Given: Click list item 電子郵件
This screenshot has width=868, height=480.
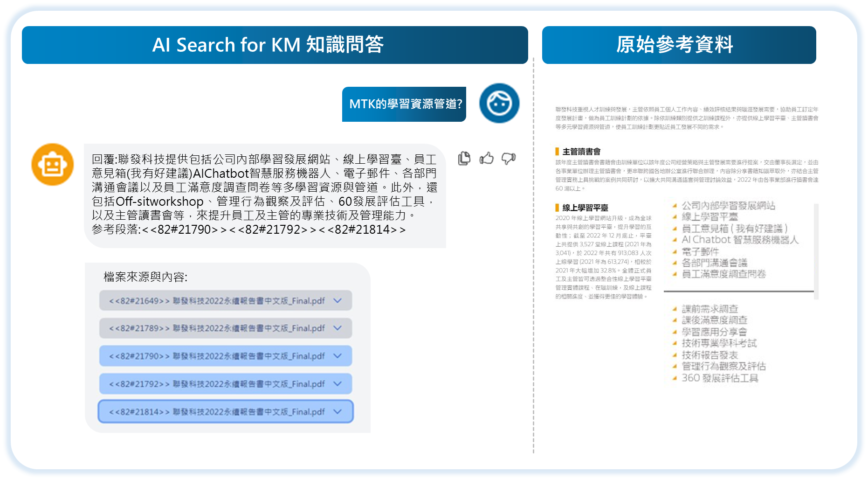Looking at the screenshot, I should 700,251.
